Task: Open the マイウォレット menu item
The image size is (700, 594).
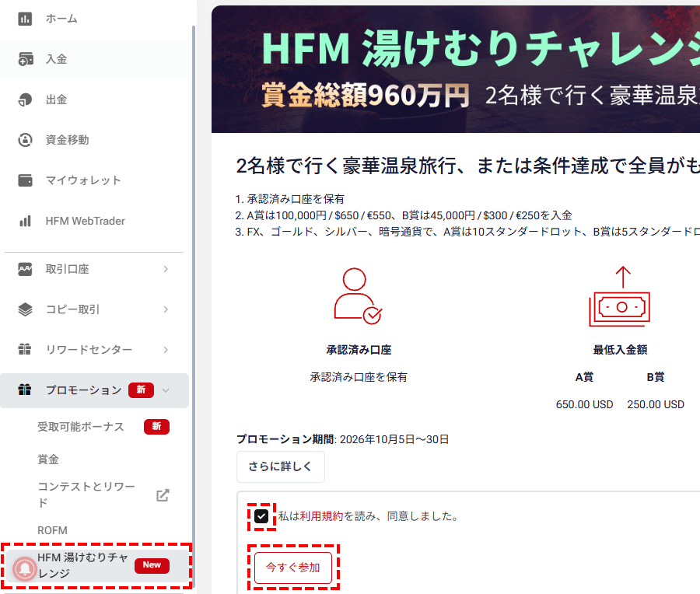Action: [94, 180]
